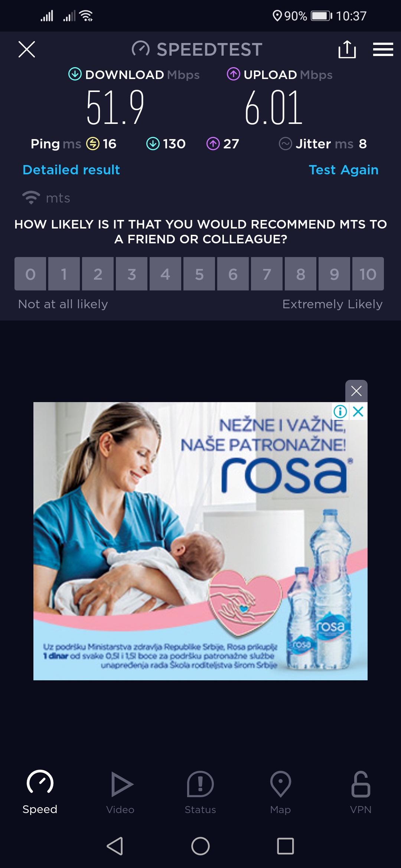Tap Test Again

tap(343, 170)
